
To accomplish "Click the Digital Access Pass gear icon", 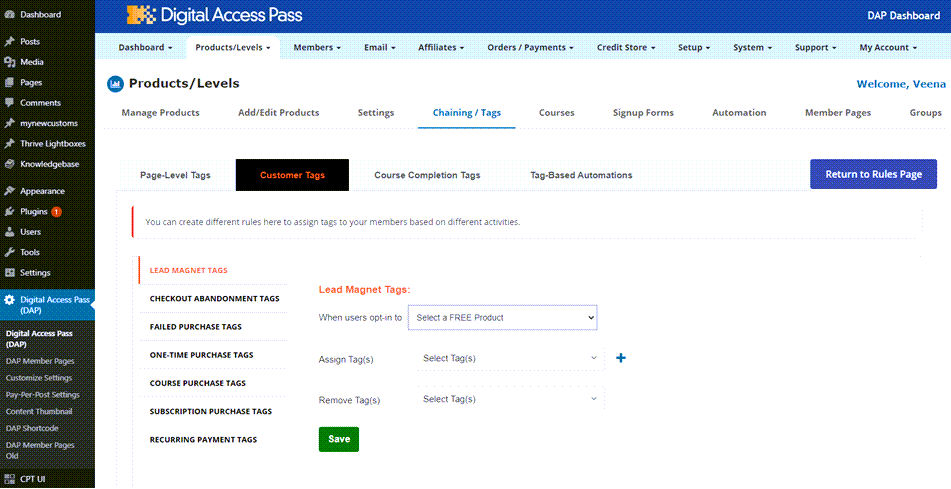I will click(x=9, y=300).
